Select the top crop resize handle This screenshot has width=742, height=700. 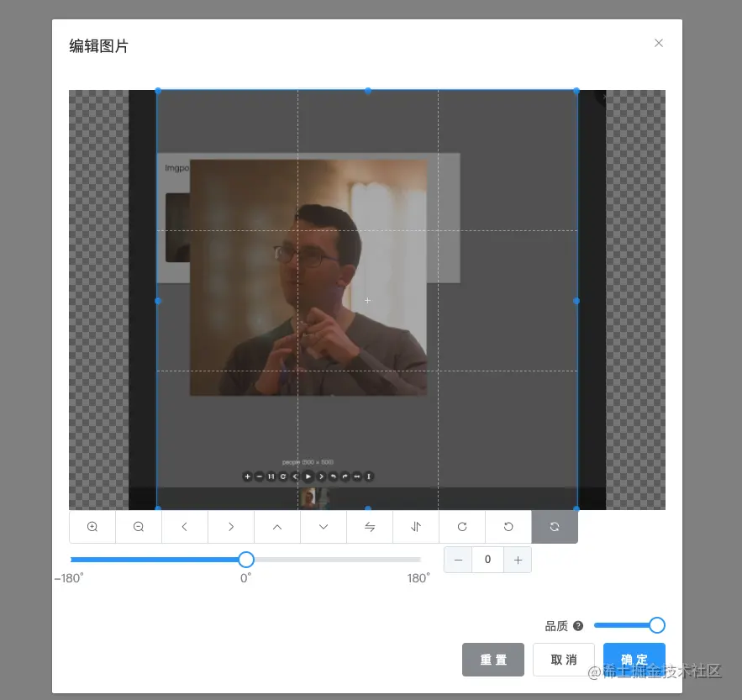(x=367, y=91)
